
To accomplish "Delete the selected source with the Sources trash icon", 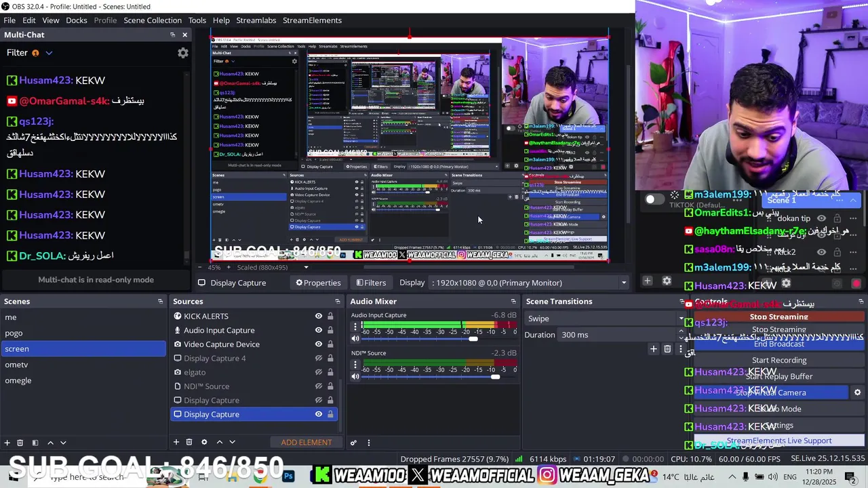I will (x=189, y=442).
